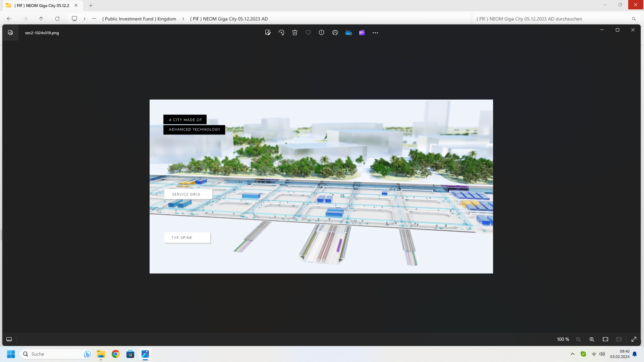Open File Explorer from taskbar
This screenshot has width=644, height=362.
pos(101,354)
